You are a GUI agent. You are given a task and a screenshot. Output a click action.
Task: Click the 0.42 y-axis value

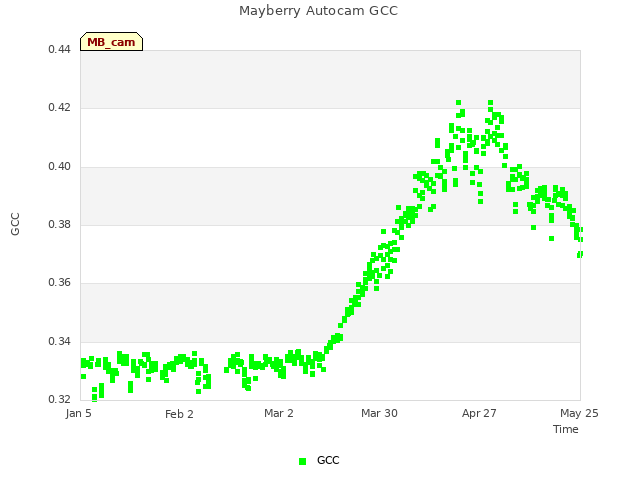click(x=59, y=107)
